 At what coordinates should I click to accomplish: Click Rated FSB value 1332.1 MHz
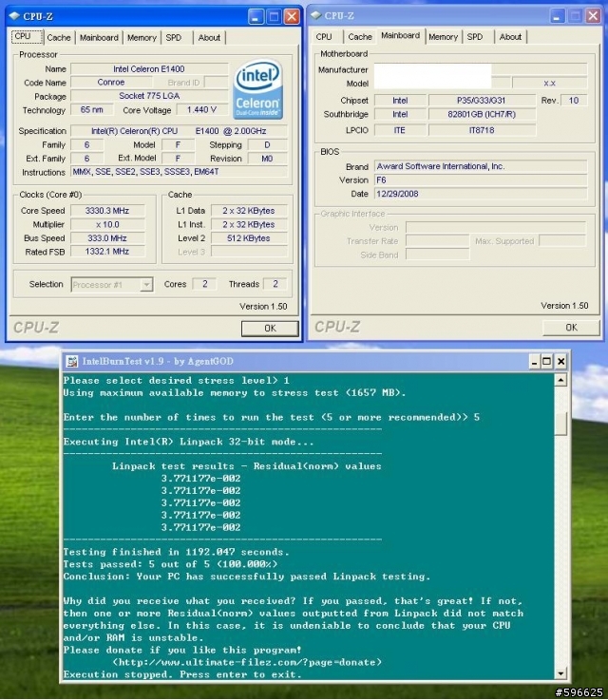(x=107, y=252)
